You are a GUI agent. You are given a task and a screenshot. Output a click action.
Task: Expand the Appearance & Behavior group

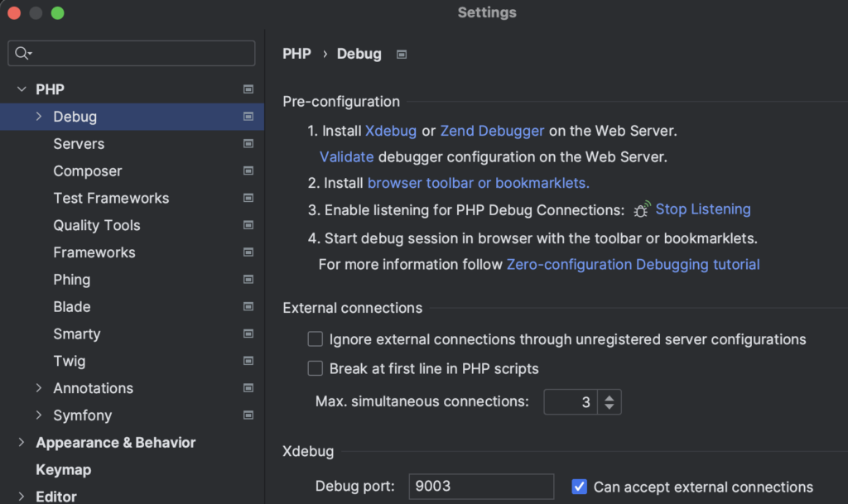(22, 442)
